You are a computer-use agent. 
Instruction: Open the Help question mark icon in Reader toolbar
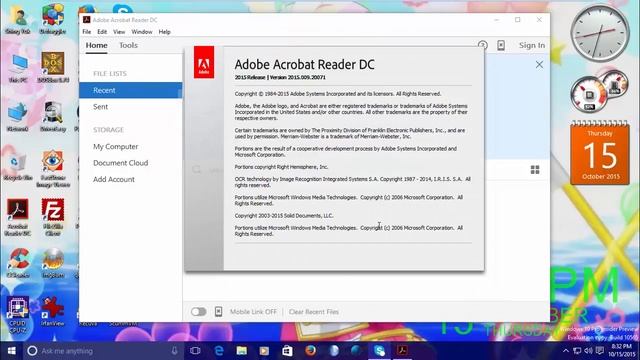(x=482, y=45)
